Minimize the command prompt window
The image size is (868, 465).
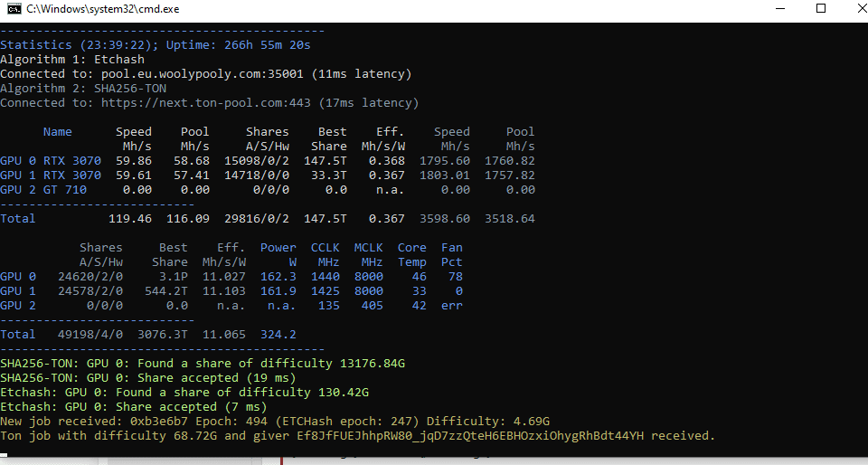(780, 8)
